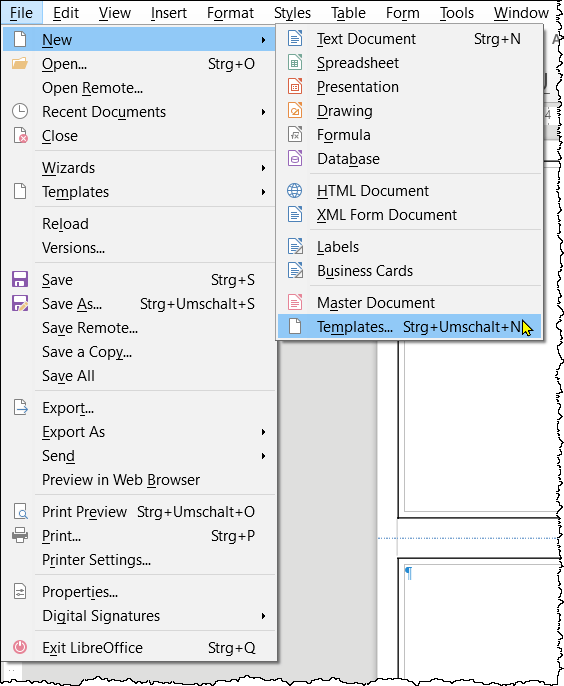Image resolution: width=564 pixels, height=686 pixels.
Task: Click the page icon beside Templates in File menu
Action: coord(20,192)
